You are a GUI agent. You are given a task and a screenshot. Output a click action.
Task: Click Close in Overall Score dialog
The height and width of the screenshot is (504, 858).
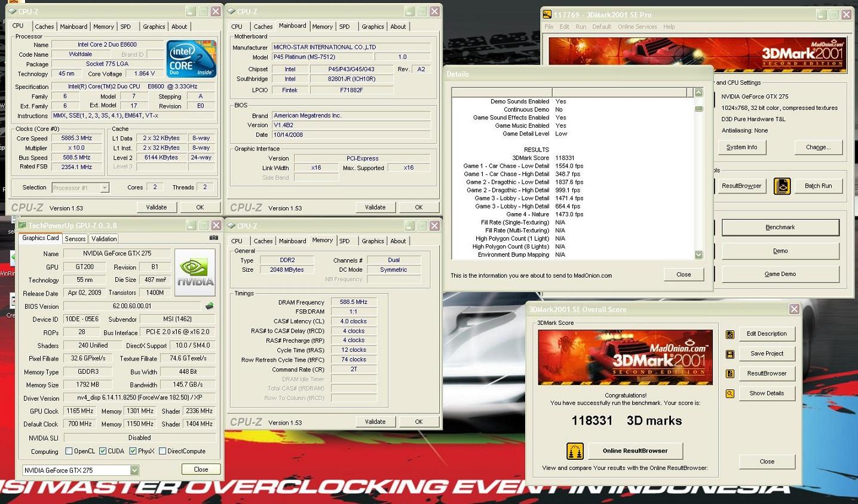[767, 462]
